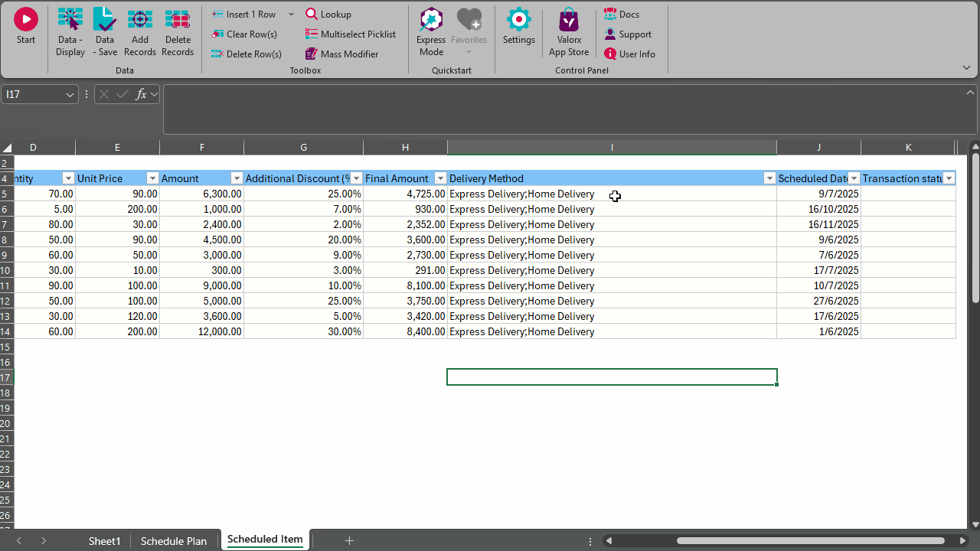Click the Start play icon
The image size is (980, 551).
click(x=26, y=20)
